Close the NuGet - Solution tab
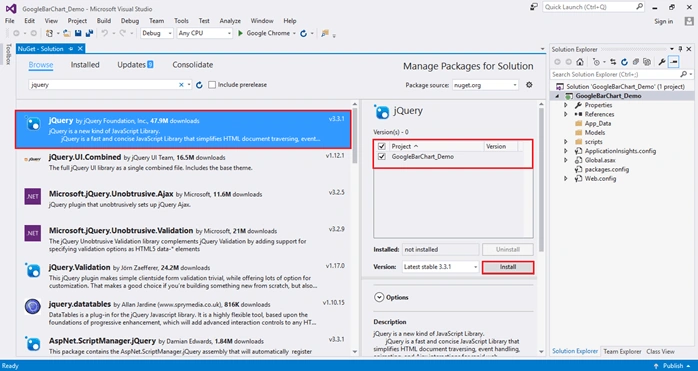Viewport: 698px width, 371px height. pyautogui.click(x=80, y=49)
